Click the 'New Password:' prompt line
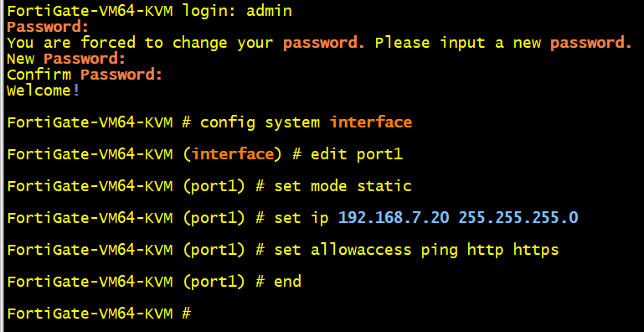The height and width of the screenshot is (332, 644). [66, 59]
